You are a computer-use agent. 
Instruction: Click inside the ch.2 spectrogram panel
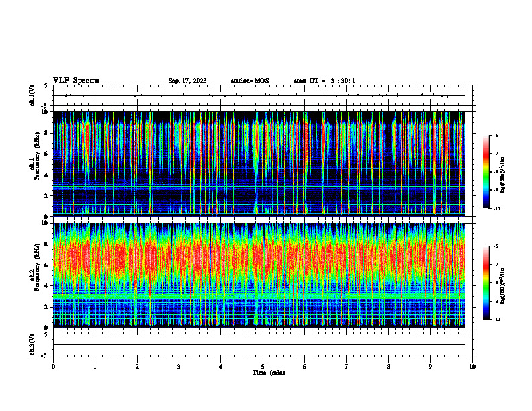(x=259, y=275)
